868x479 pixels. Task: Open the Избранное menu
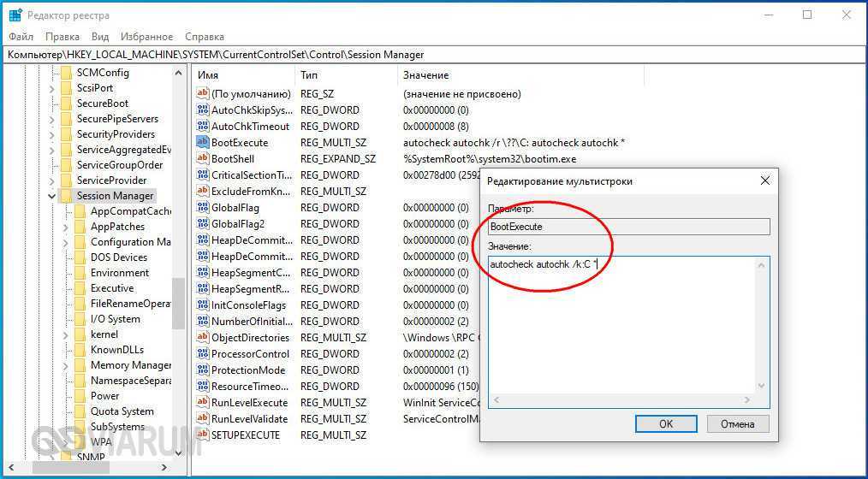[x=146, y=37]
